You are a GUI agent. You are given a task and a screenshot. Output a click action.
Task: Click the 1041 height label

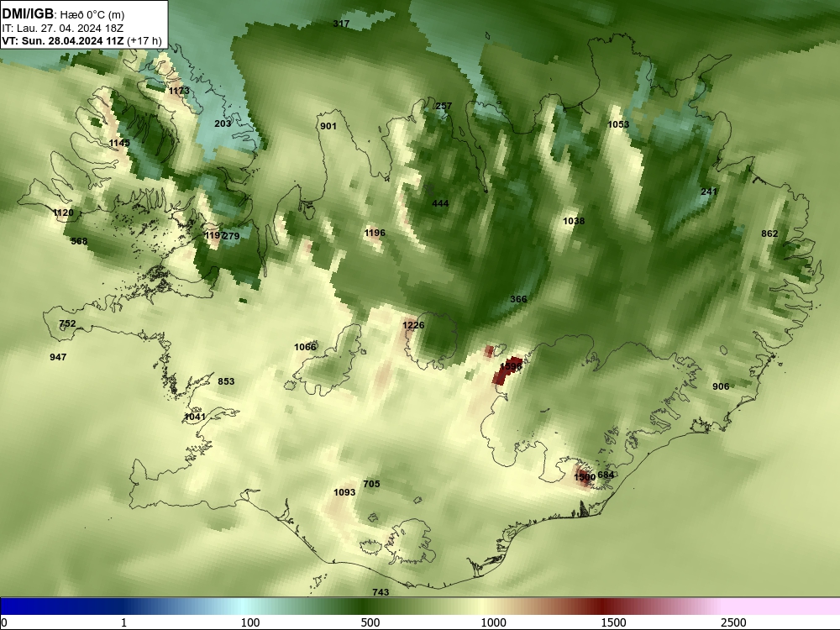[x=195, y=417]
